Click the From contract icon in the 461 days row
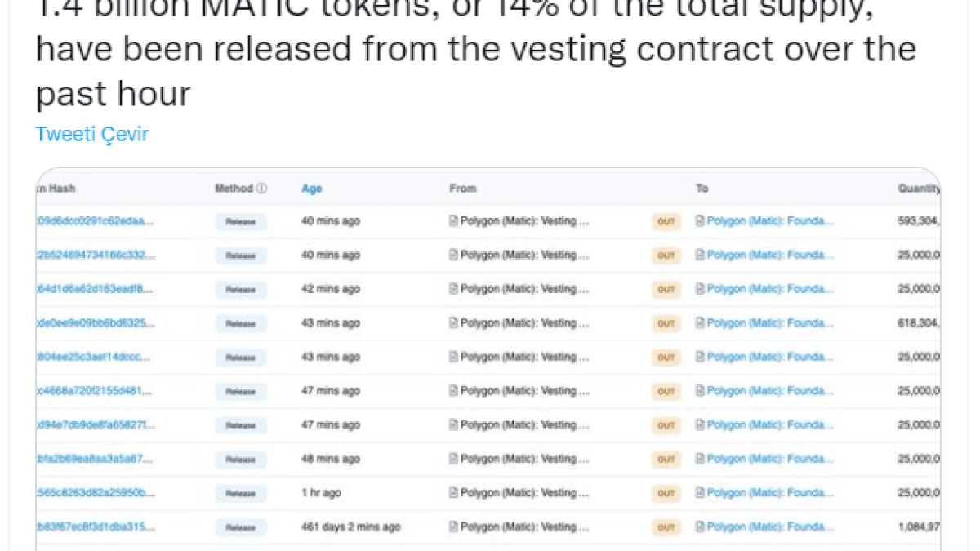 tap(454, 527)
